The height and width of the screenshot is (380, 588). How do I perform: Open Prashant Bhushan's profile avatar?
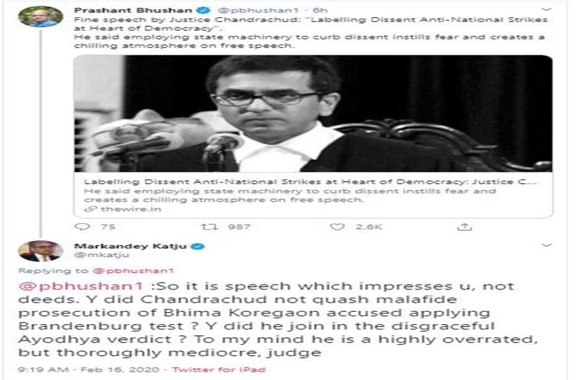(41, 17)
